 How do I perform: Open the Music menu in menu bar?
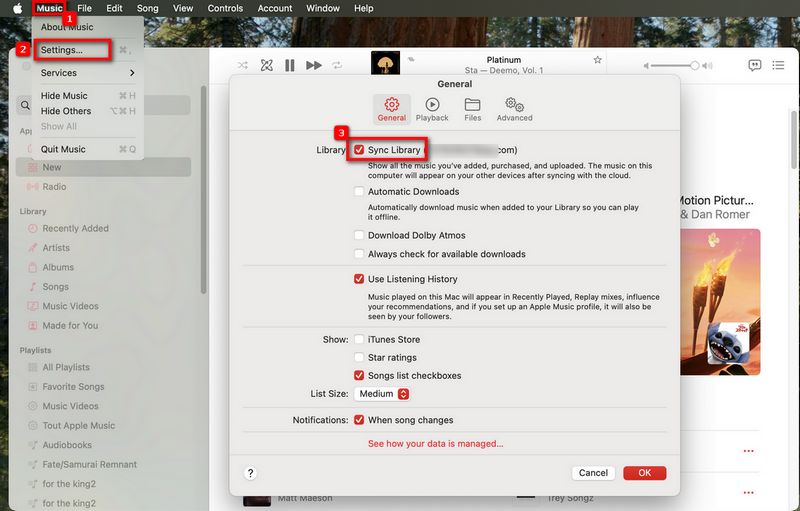click(49, 8)
